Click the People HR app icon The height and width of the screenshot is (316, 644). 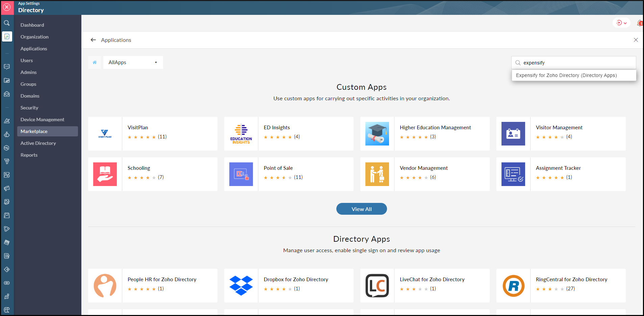(x=105, y=285)
